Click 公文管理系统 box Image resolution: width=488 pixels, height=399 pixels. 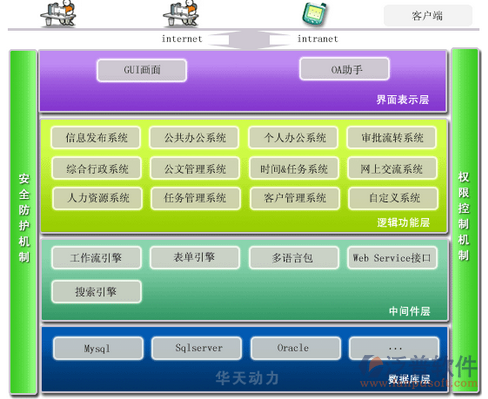(195, 168)
